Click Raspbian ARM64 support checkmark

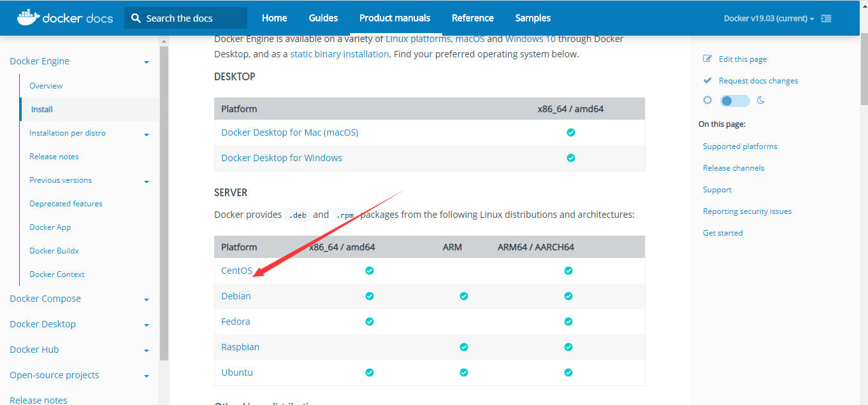tap(568, 347)
